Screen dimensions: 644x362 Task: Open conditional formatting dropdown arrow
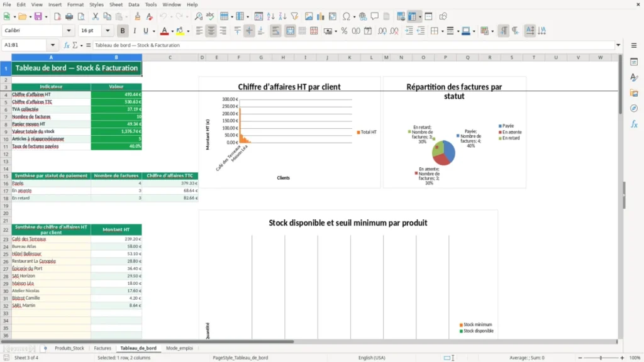[492, 31]
